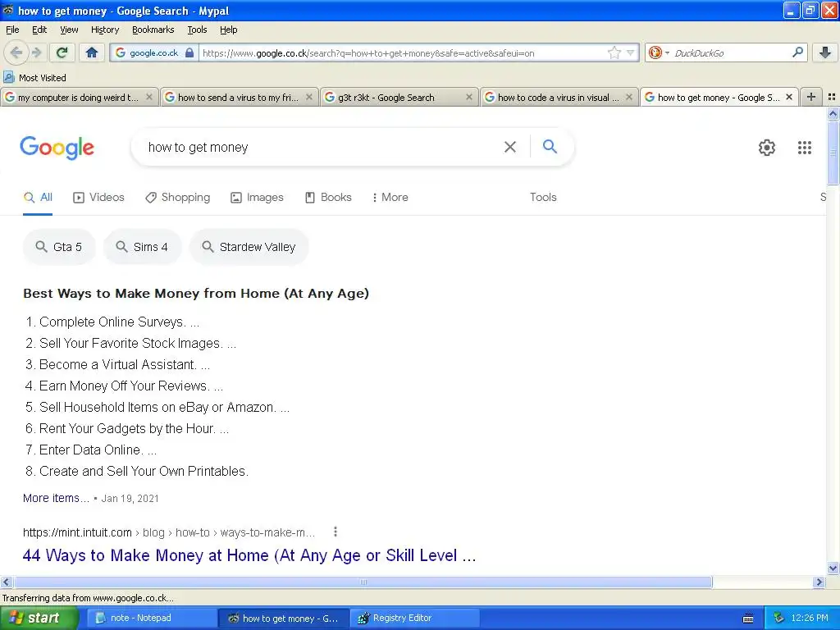
Task: Open the Tools menu in the menu bar
Action: coord(197,30)
